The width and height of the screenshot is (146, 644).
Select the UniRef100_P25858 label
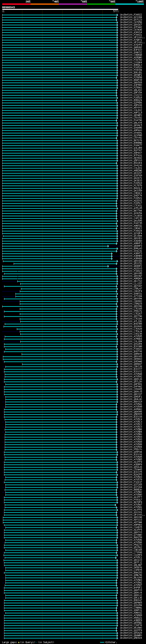coord(131,77)
